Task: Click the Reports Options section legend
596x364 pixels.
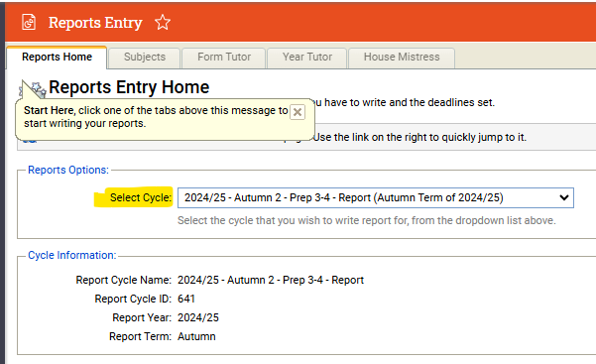Action: [68, 170]
